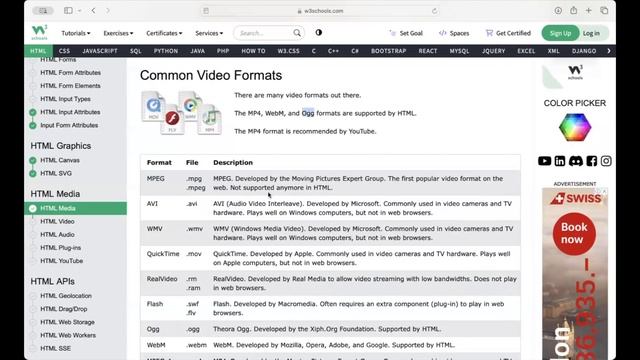Click Get Certified in the header
Screen dimensions: 640x360
[508, 33]
